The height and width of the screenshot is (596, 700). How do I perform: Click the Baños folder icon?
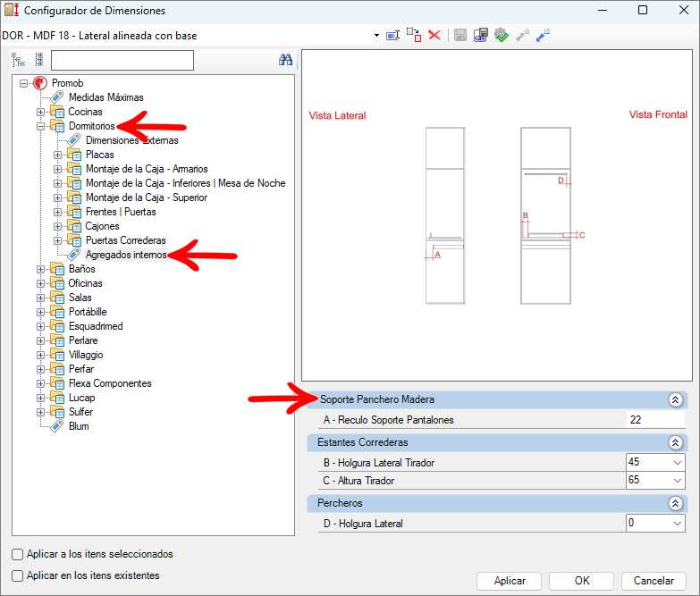tap(57, 269)
